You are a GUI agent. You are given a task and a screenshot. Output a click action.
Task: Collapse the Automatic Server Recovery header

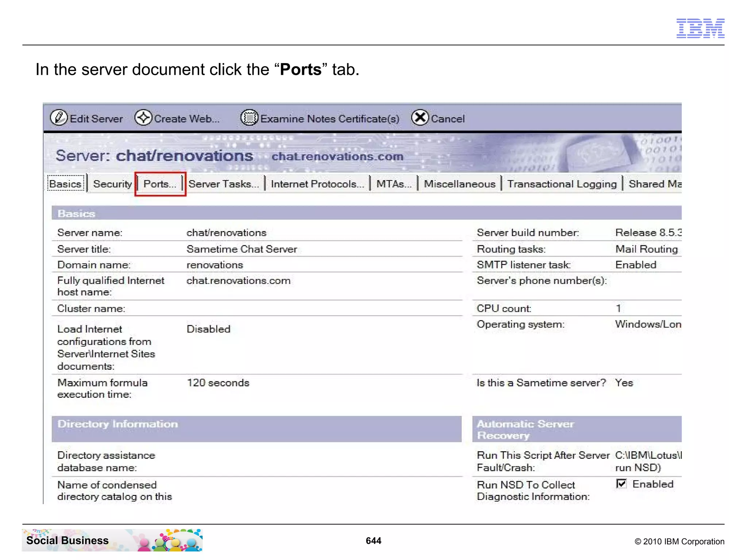[x=577, y=429]
